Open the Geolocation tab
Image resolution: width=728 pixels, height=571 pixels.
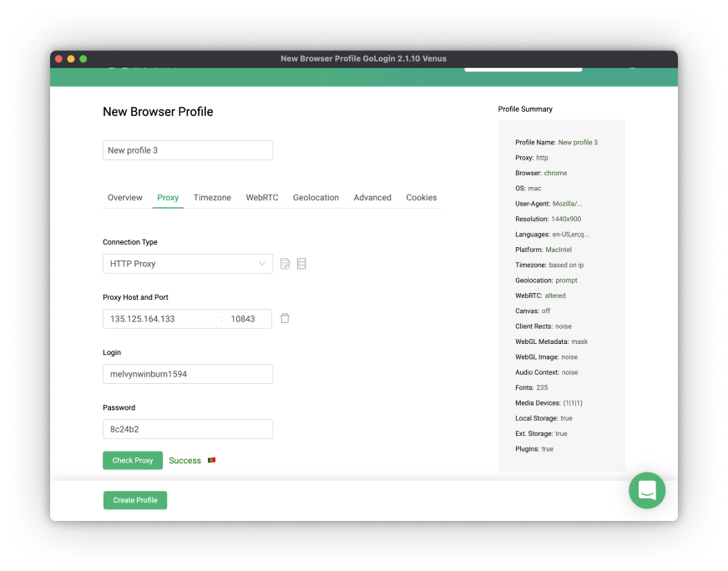pyautogui.click(x=316, y=197)
